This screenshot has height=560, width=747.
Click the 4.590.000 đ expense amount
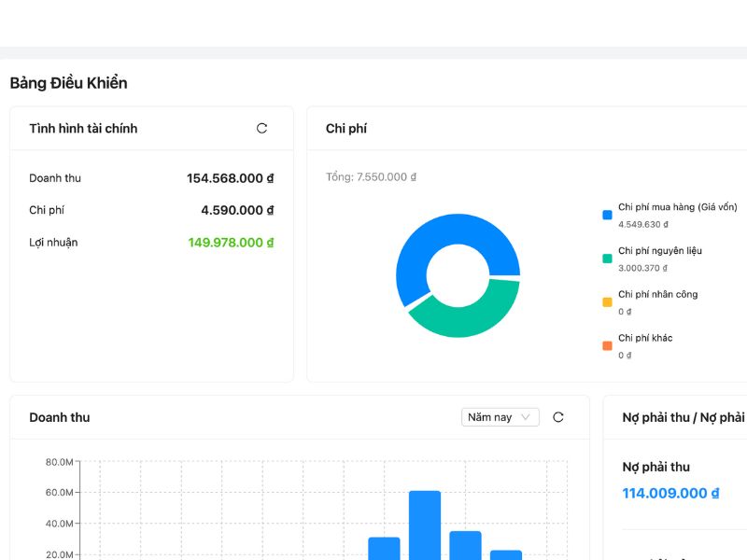237,211
